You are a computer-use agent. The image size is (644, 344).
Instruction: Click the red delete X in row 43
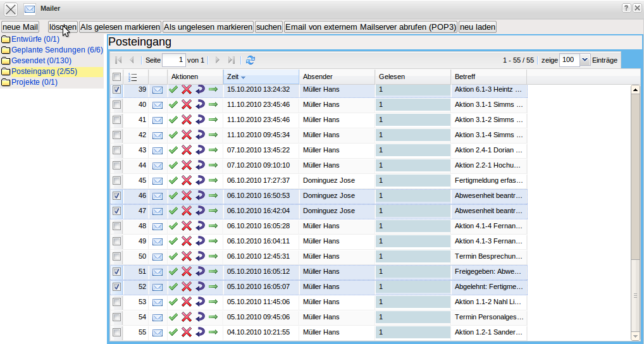187,150
